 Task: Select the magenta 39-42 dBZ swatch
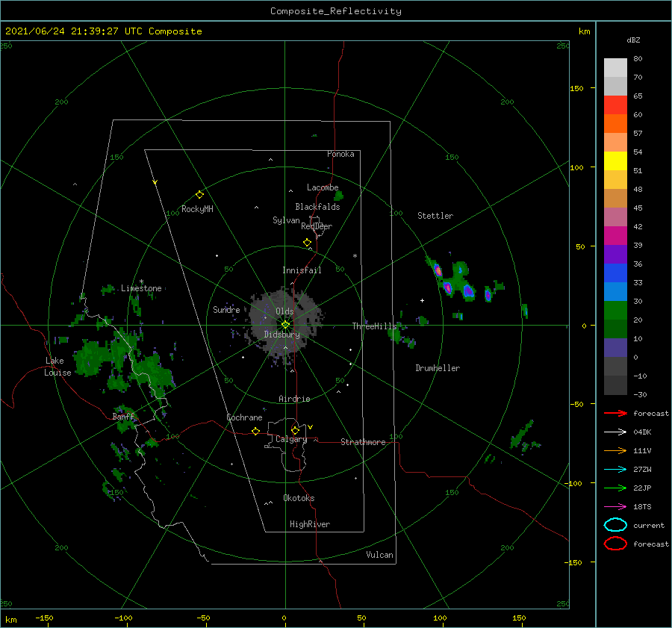tap(615, 235)
